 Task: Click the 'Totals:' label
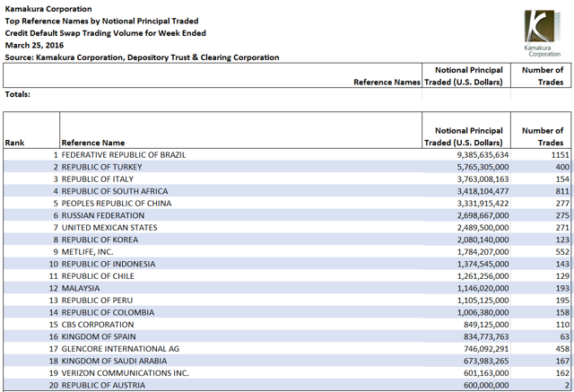pyautogui.click(x=18, y=94)
